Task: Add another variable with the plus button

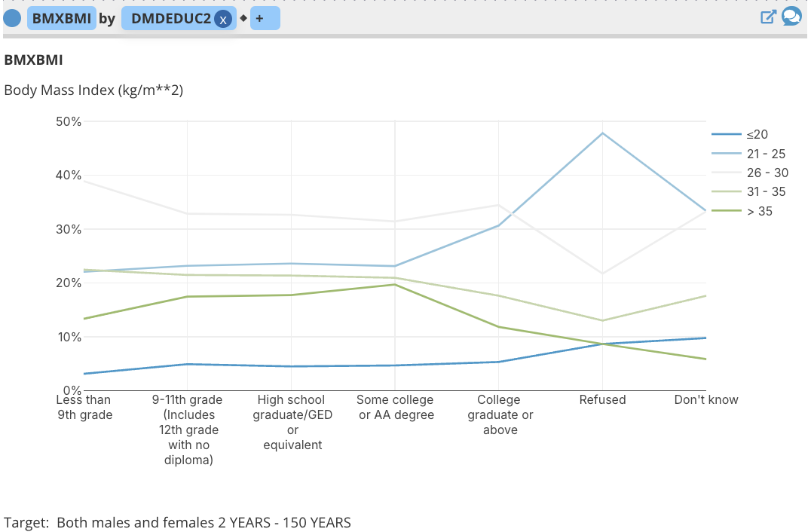Action: [265, 18]
